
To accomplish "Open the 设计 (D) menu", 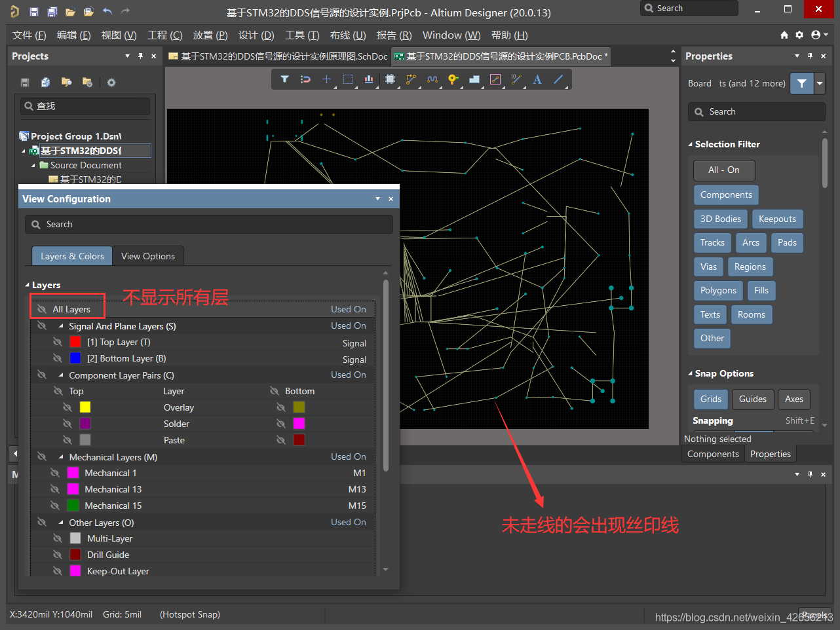I will point(256,35).
